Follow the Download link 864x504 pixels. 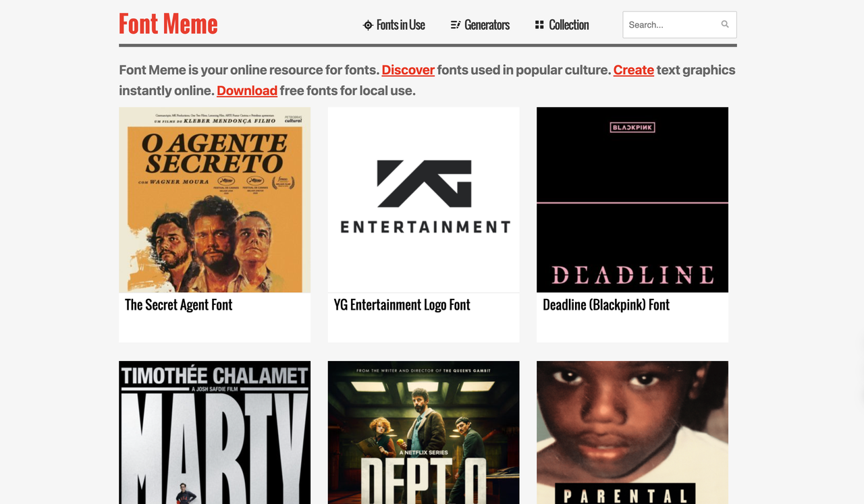247,90
